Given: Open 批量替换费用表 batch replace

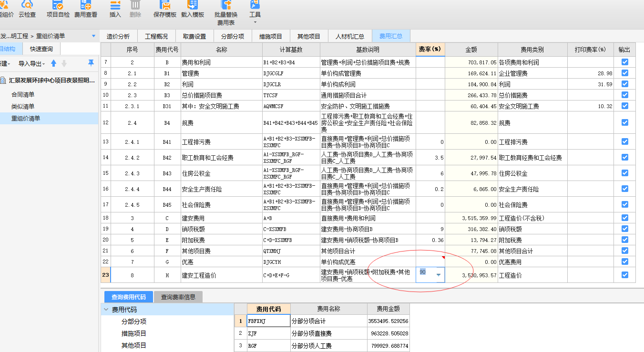Looking at the screenshot, I should pos(226,13).
